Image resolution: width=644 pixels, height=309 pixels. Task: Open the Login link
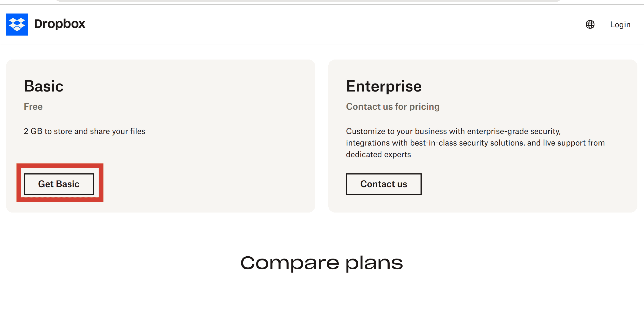point(620,25)
